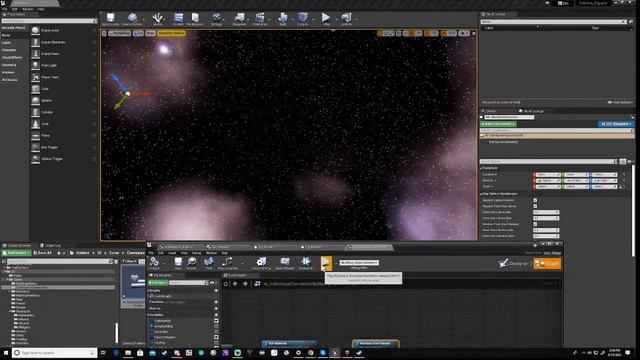Toggle fourth variable's visibility eye in My Blueprint
Screen dimensions: 640x360
(216, 337)
